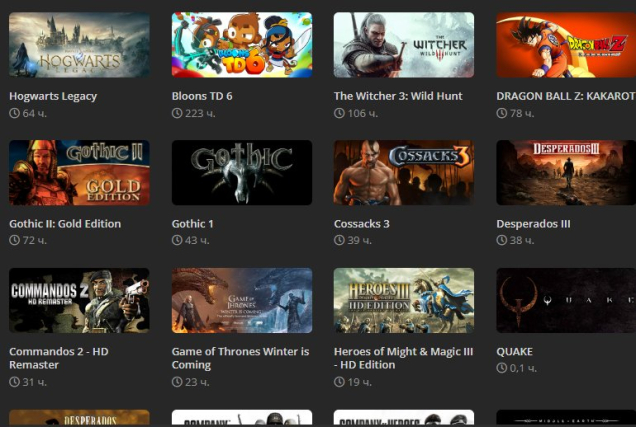Click the clock icon beside 23 ч.
The width and height of the screenshot is (636, 427).
click(x=177, y=382)
